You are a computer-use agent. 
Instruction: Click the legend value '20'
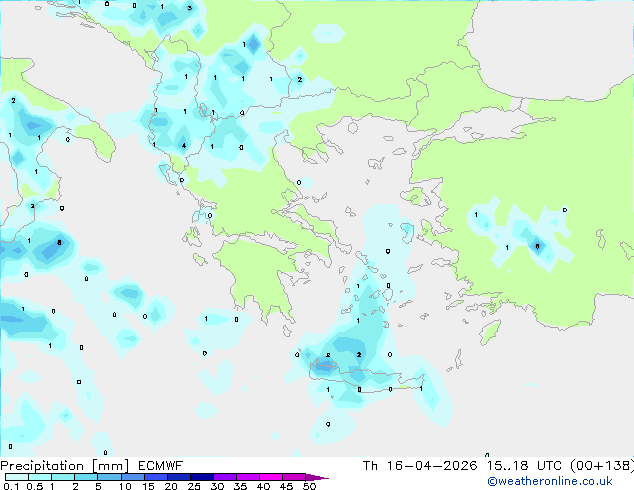171,486
